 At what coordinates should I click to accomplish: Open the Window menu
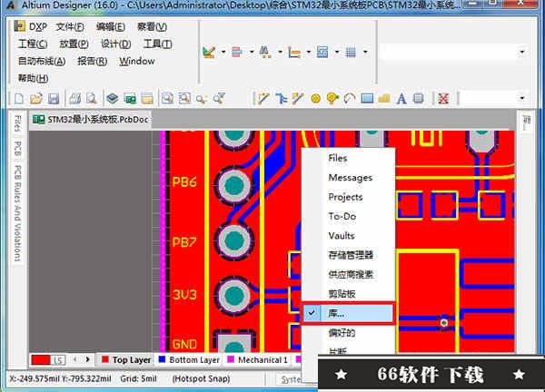point(137,61)
